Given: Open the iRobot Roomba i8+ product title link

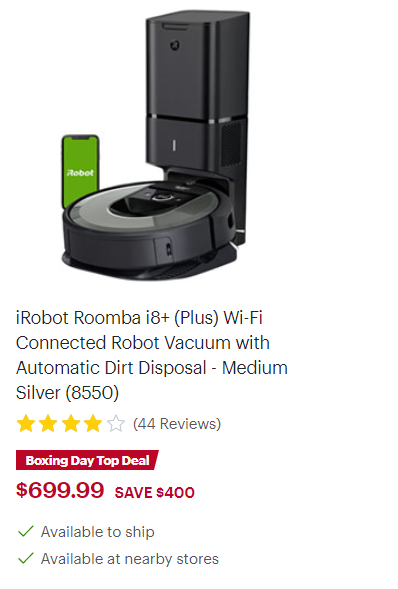Looking at the screenshot, I should point(152,355).
